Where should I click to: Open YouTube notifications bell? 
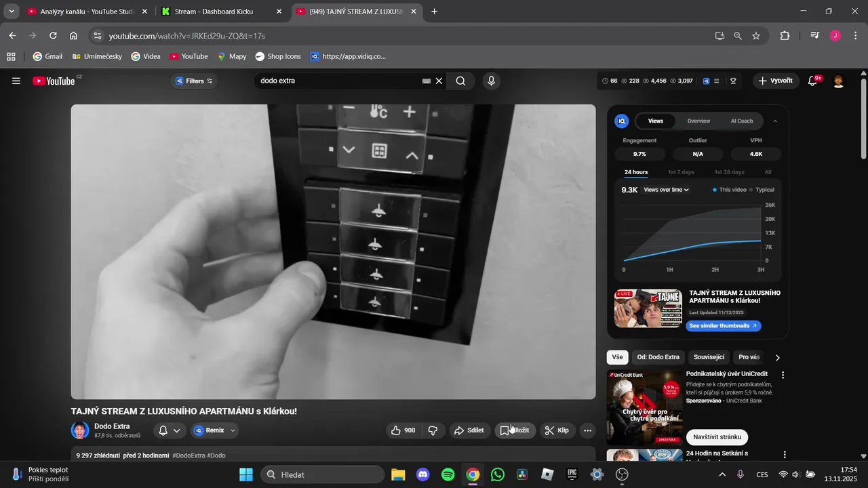[x=813, y=81]
